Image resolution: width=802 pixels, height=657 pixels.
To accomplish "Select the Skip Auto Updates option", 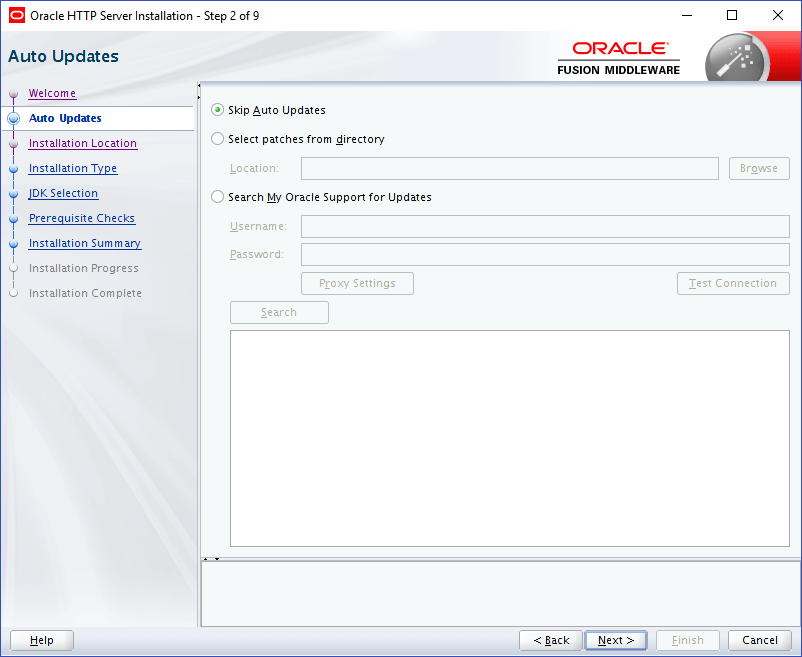I will [x=217, y=110].
